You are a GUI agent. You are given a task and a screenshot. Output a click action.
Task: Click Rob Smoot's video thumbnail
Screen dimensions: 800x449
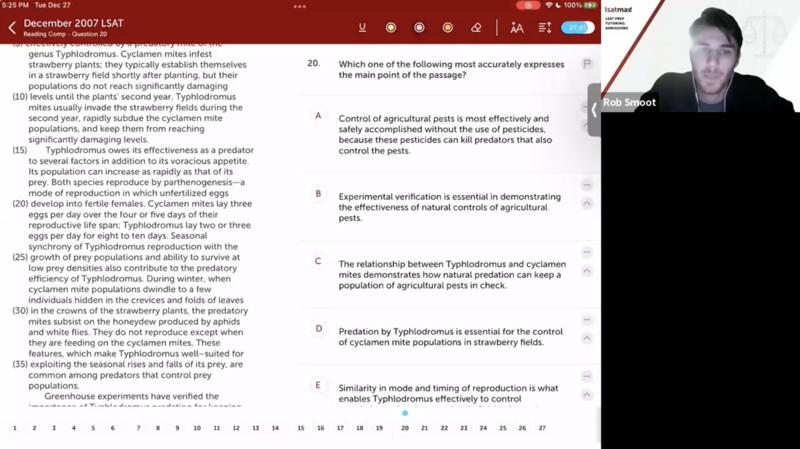click(x=700, y=55)
